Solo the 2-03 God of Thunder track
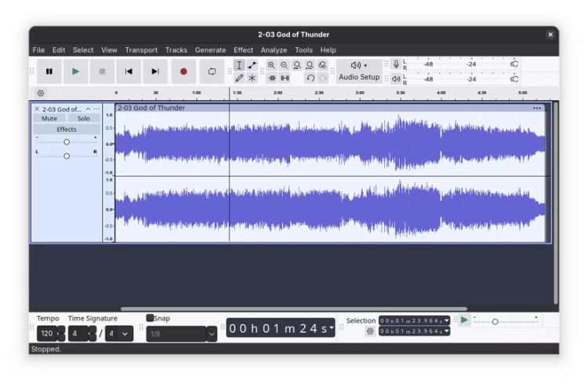Image resolution: width=588 pixels, height=386 pixels. tap(83, 118)
